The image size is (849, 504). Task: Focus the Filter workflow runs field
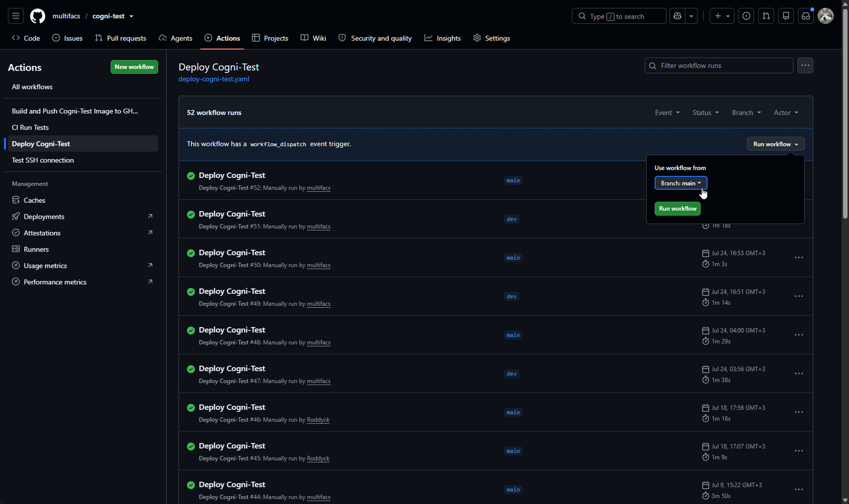coord(719,66)
